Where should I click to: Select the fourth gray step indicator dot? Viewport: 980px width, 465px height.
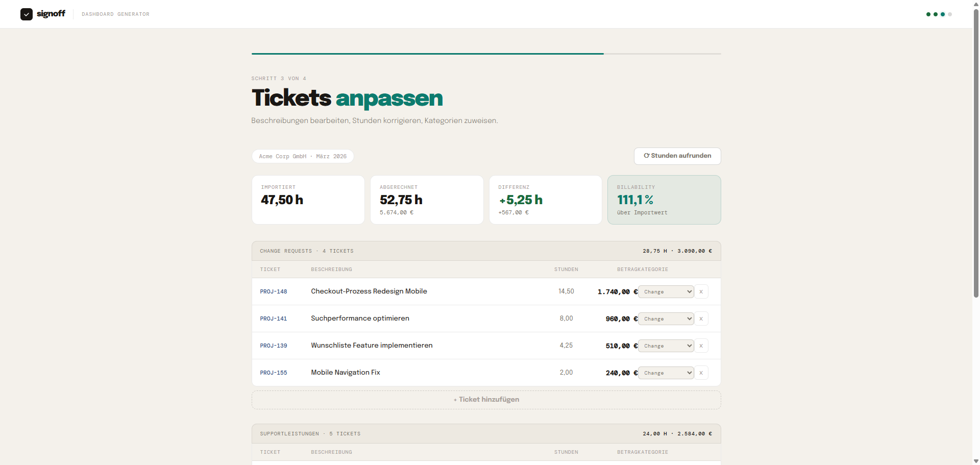click(x=949, y=14)
